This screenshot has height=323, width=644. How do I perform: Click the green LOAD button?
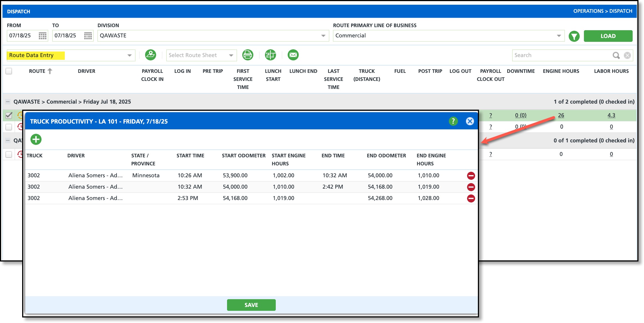(x=608, y=36)
